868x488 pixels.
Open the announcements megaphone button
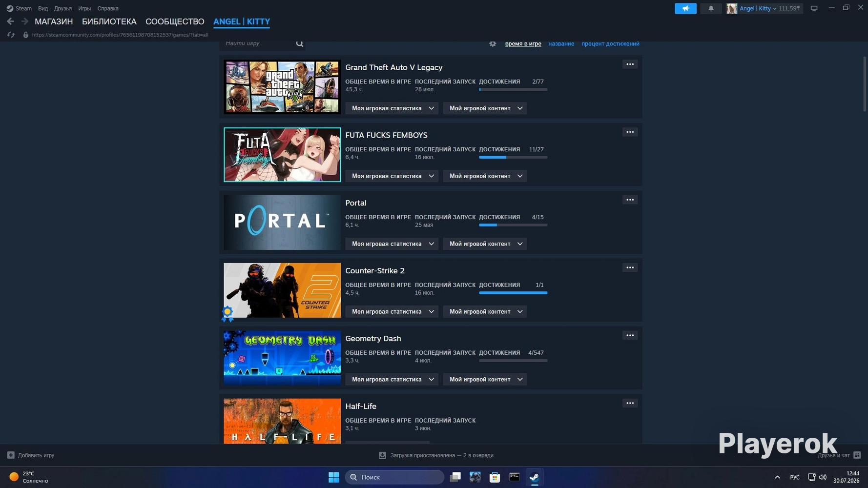point(685,8)
